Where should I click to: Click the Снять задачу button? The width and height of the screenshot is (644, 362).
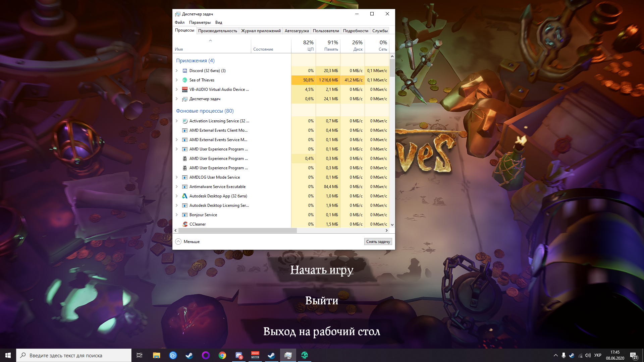[x=378, y=242]
